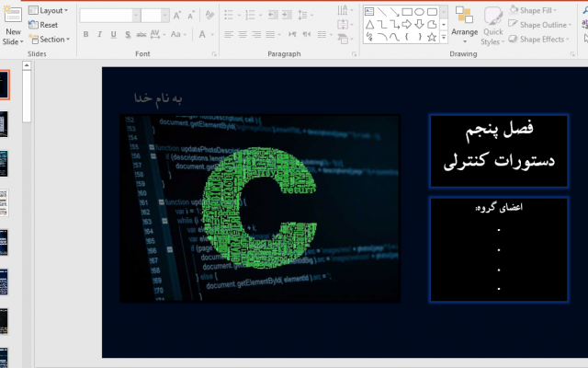The image size is (588, 368).
Task: Expand the font name list arrow
Action: [x=136, y=16]
